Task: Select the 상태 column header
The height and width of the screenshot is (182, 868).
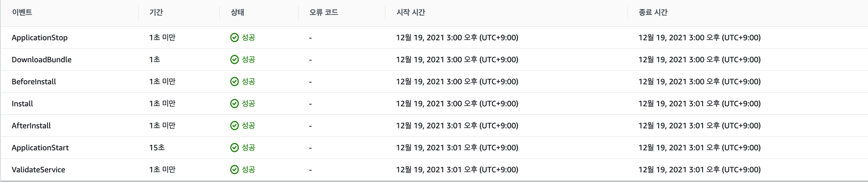Action: pos(237,12)
